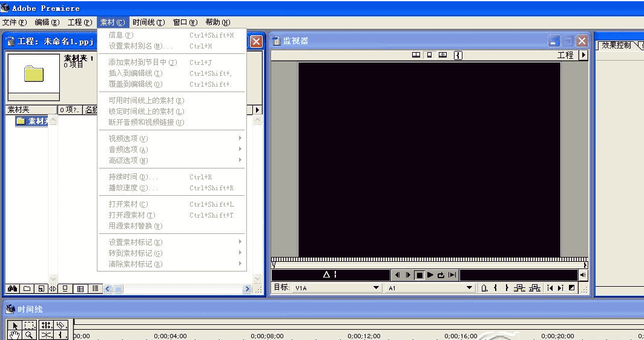Open the monitor flyout menu arrow beside 工程
The width and height of the screenshot is (644, 340).
click(583, 55)
